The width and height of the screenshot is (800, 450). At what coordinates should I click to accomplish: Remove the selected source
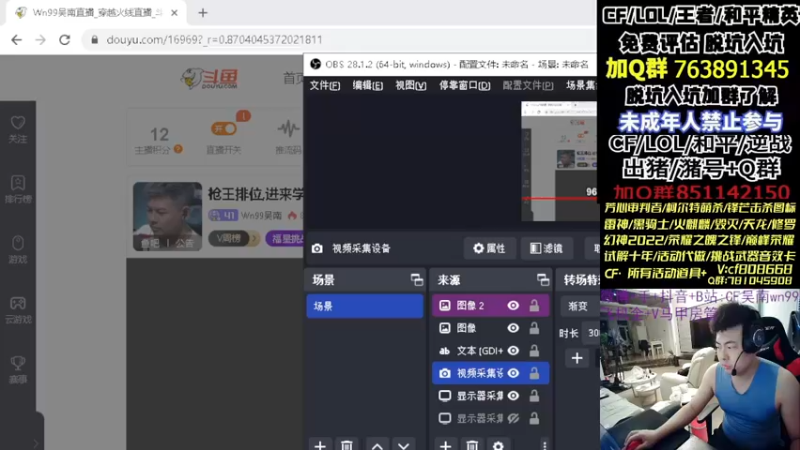472,445
